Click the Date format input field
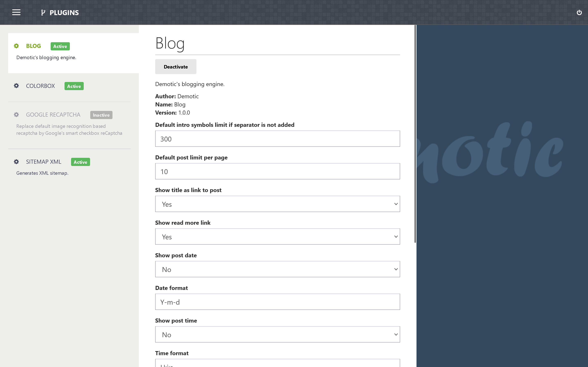 pos(277,302)
